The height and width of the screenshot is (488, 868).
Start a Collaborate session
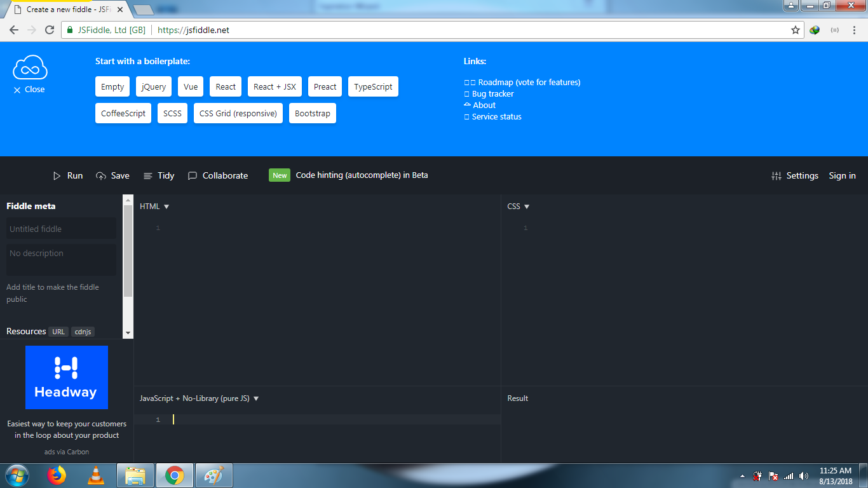coord(217,175)
